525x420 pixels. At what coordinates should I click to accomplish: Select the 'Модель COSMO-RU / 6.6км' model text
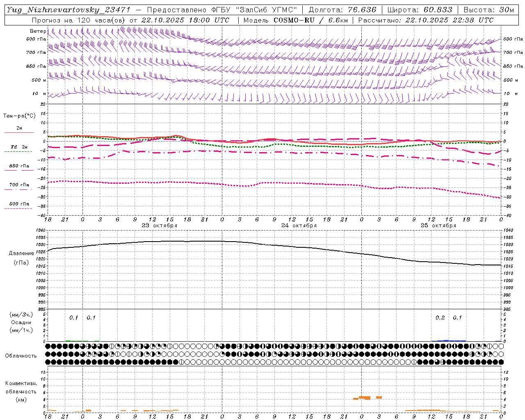pos(295,20)
